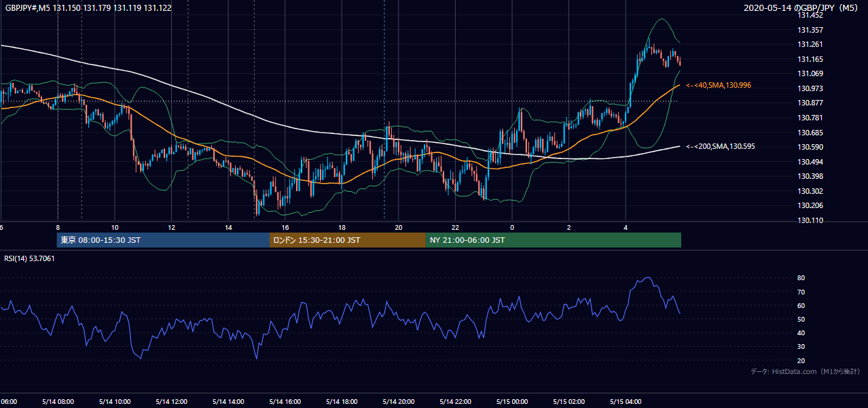Screen dimensions: 868x408
Task: Click RSI scale value 30
Action: click(x=801, y=346)
